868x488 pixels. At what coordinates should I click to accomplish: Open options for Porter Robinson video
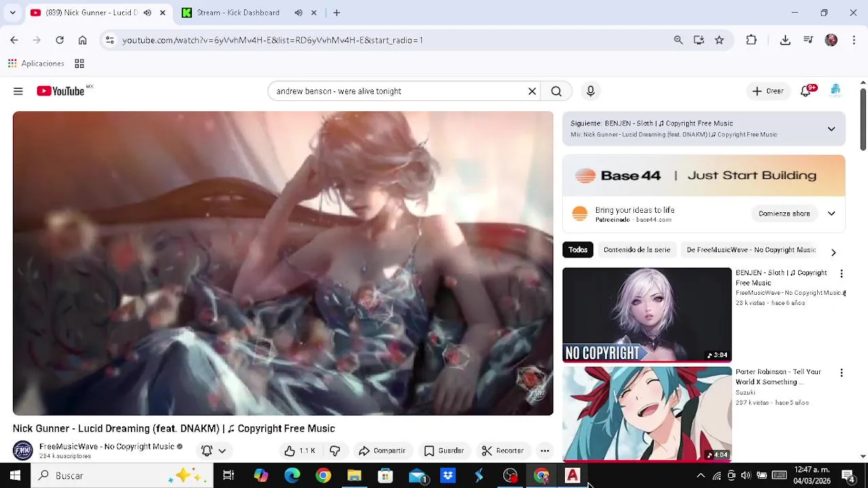coord(842,373)
